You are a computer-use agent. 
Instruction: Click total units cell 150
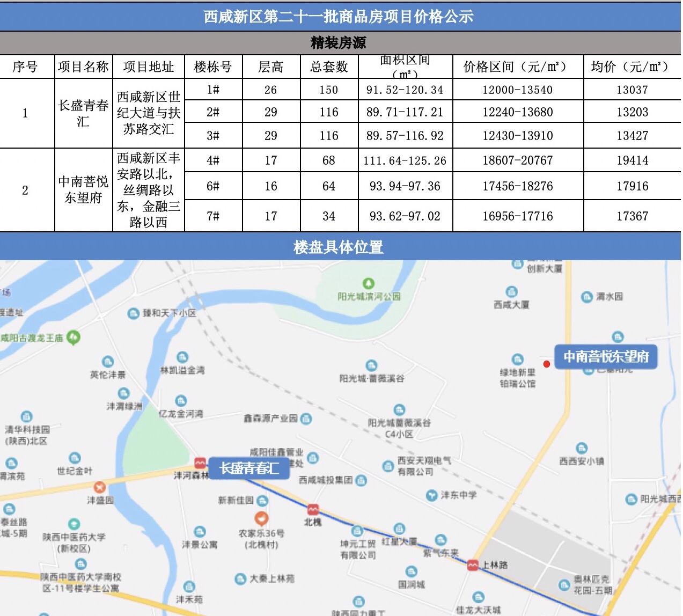coord(329,90)
